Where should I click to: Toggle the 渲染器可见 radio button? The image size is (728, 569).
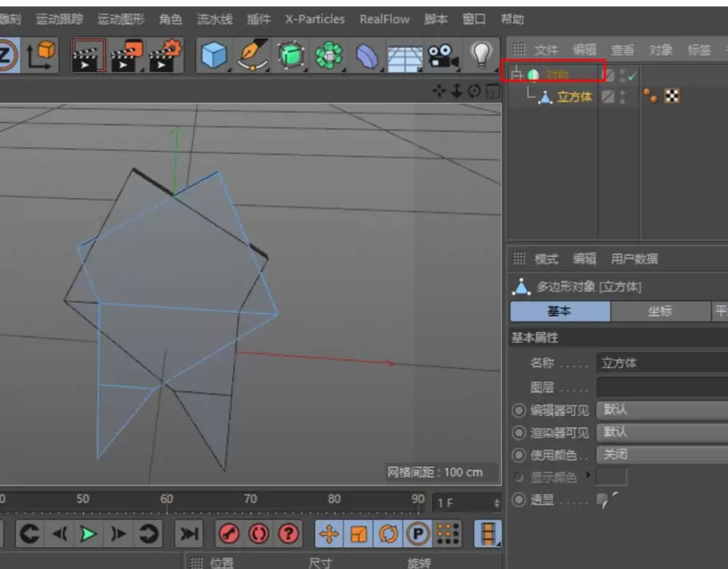(518, 434)
